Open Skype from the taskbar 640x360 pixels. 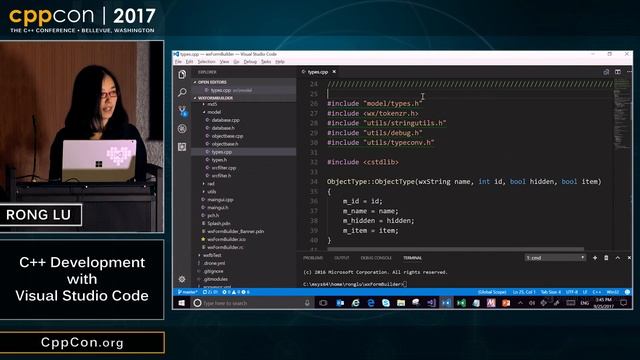click(x=386, y=303)
